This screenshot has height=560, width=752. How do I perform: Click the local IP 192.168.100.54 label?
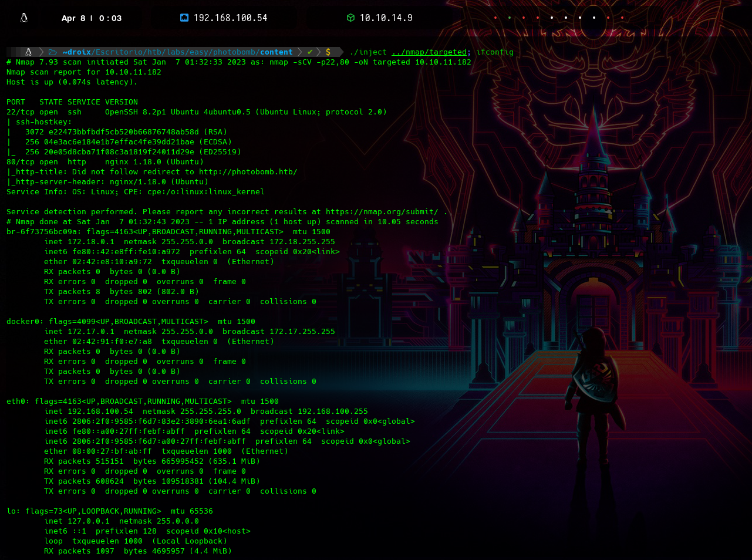tap(230, 18)
